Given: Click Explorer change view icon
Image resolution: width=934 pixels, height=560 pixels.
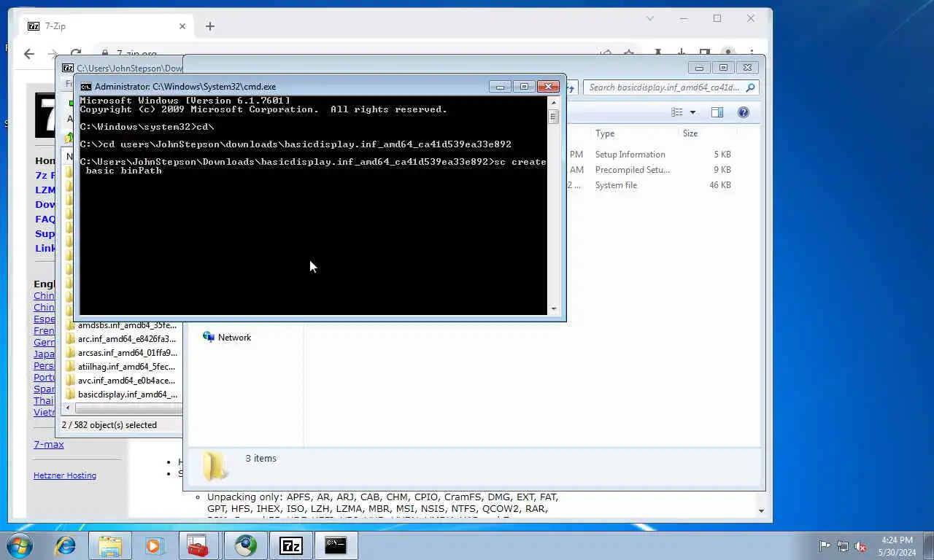Looking at the screenshot, I should click(x=677, y=112).
